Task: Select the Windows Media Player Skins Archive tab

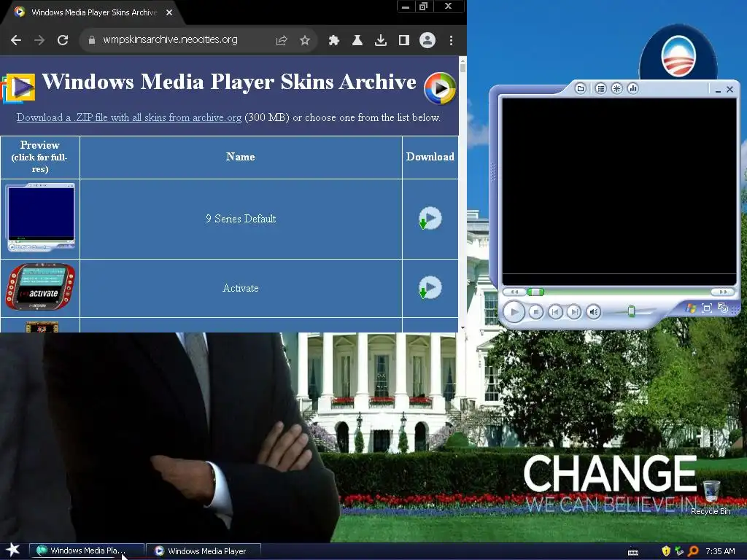Action: (x=93, y=12)
